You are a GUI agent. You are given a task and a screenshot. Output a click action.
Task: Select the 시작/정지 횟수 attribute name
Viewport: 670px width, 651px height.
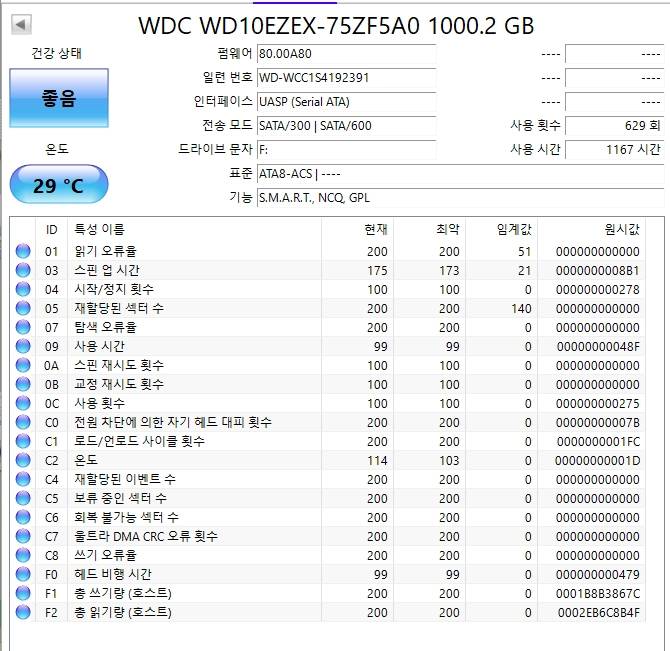[x=114, y=289]
